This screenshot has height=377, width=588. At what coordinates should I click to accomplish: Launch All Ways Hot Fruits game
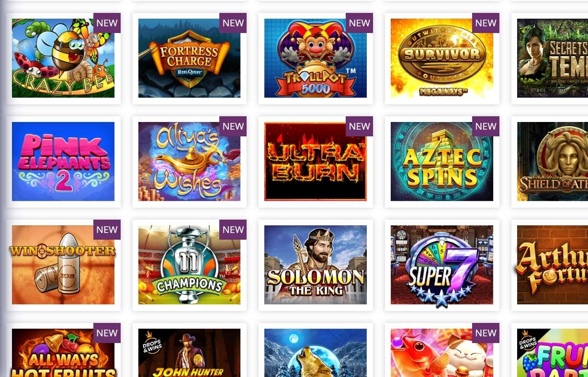(x=63, y=353)
